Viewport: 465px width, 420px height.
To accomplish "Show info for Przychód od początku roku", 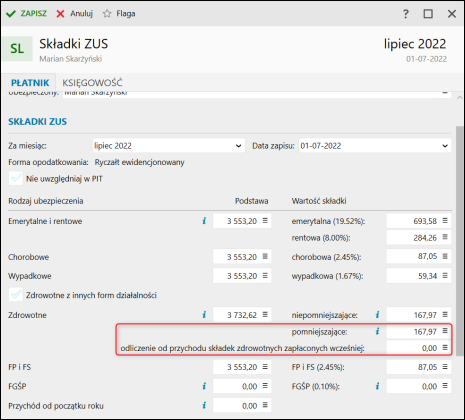I will [204, 405].
